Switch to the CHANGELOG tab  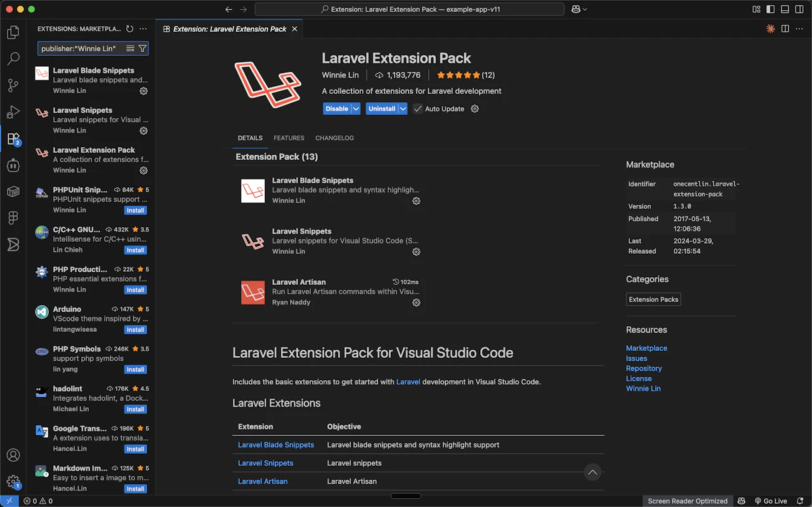(334, 138)
